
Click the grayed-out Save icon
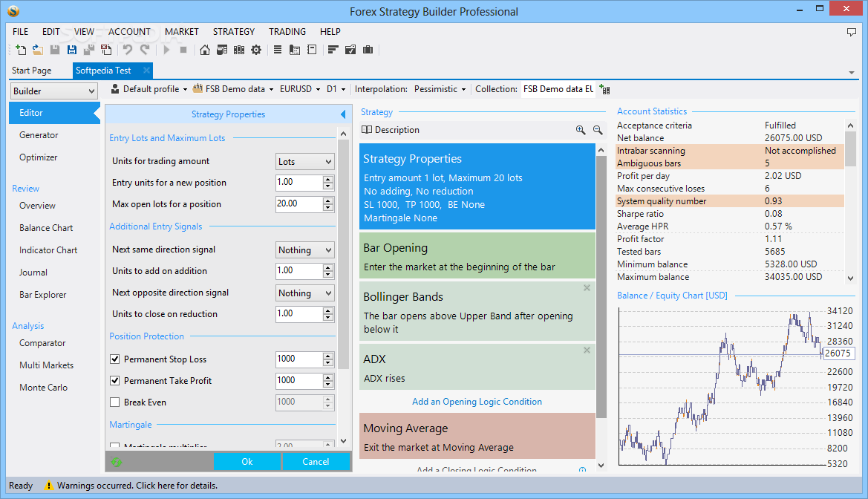tap(55, 50)
